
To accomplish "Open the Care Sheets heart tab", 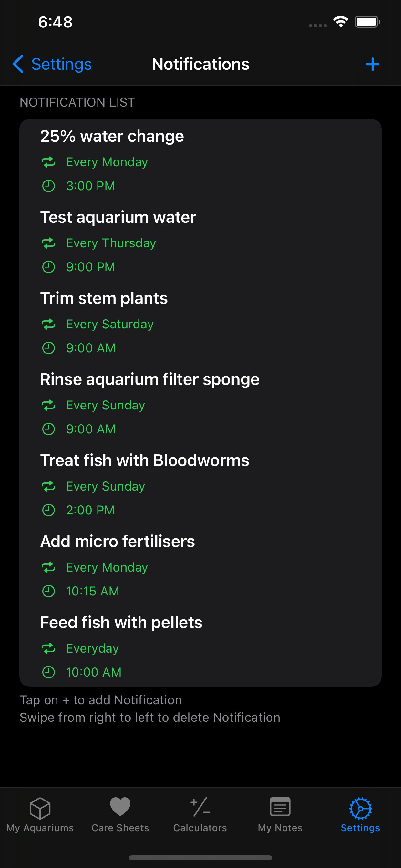I will 120,814.
